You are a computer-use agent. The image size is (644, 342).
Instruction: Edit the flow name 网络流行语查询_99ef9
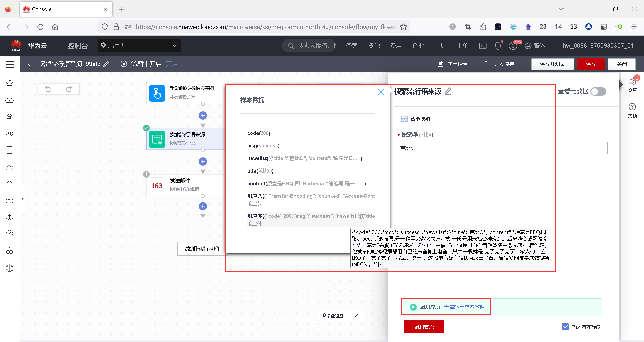(x=106, y=64)
